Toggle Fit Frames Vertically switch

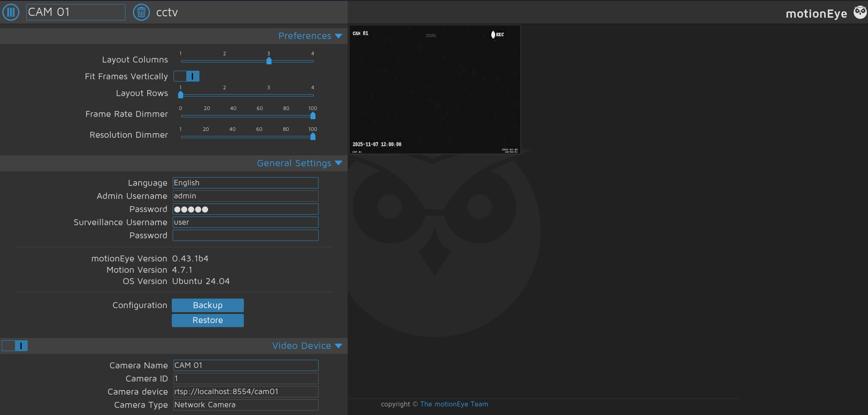point(186,76)
